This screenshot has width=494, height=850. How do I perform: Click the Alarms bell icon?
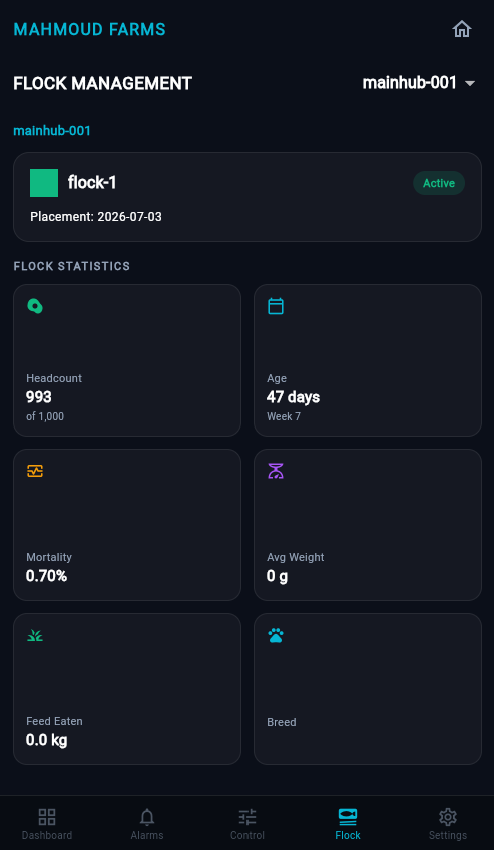[x=146, y=817]
